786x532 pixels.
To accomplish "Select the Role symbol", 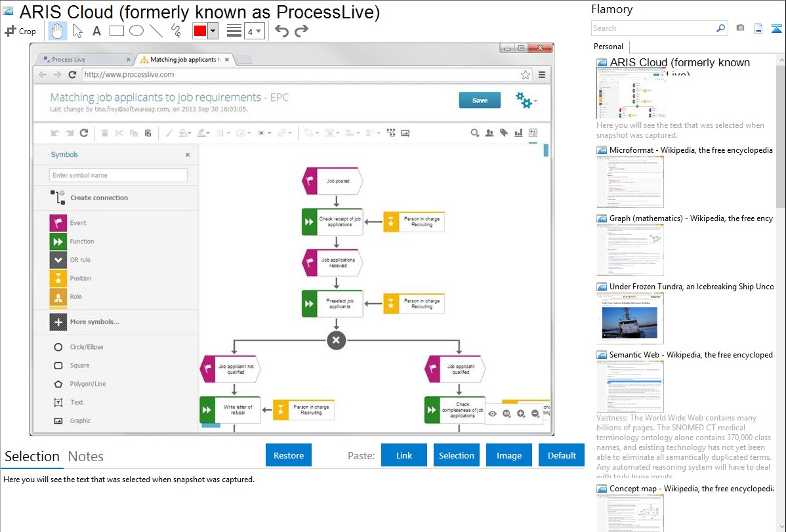I will pos(66,297).
